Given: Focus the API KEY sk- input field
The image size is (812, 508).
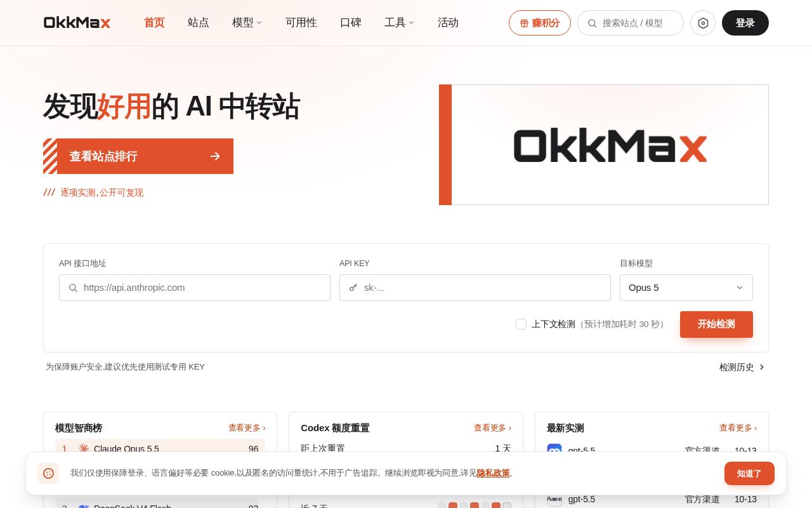Looking at the screenshot, I should [475, 288].
